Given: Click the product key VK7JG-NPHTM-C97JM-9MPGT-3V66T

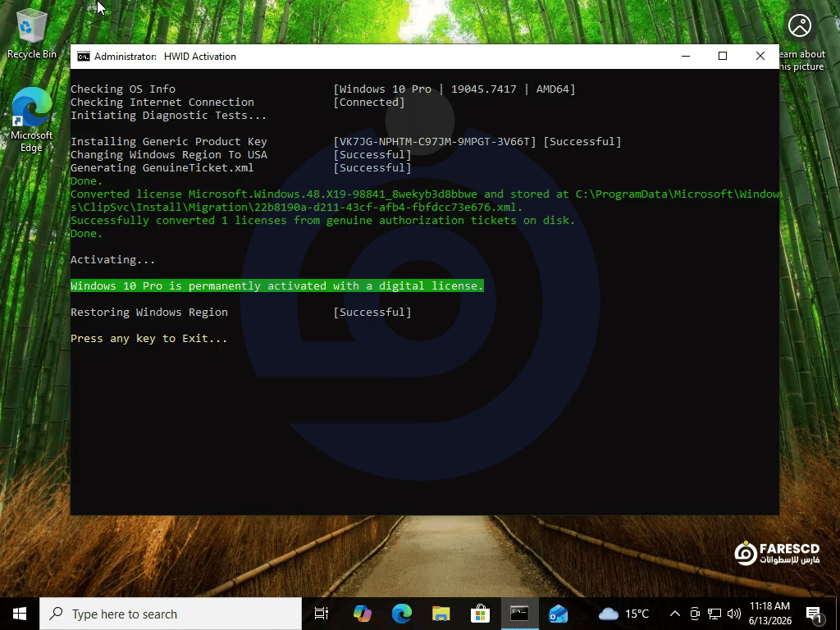Looking at the screenshot, I should 435,141.
